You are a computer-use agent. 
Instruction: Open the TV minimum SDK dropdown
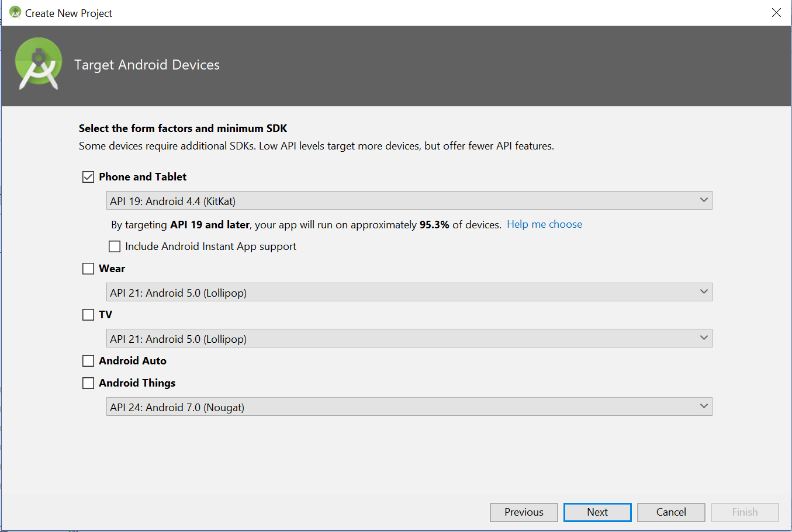pos(409,338)
